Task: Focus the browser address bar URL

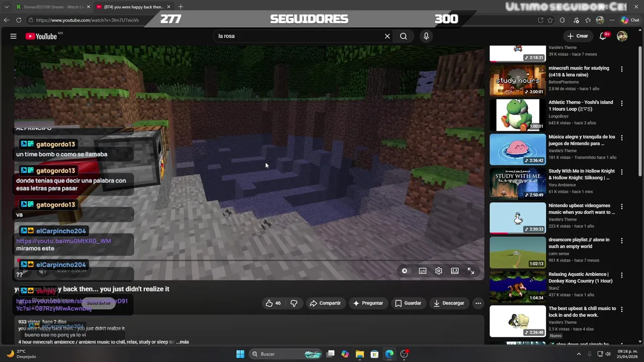Action: pos(87,20)
